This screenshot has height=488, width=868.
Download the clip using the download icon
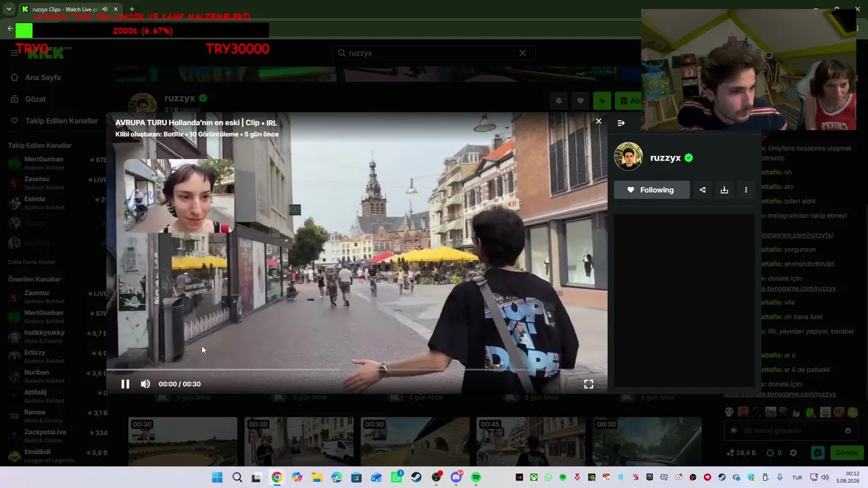(724, 190)
